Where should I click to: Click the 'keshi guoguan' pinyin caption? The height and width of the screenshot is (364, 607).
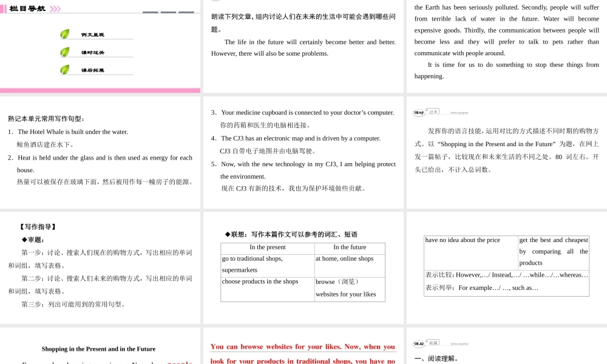[459, 113]
